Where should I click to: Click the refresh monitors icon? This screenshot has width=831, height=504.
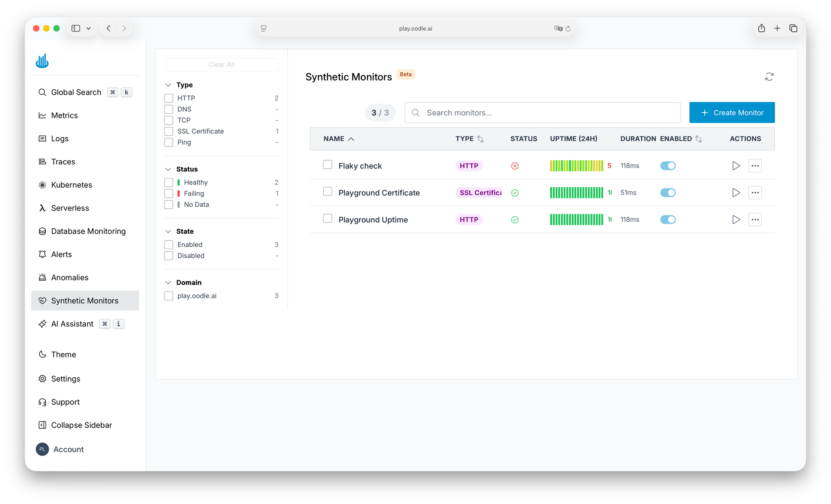[769, 77]
